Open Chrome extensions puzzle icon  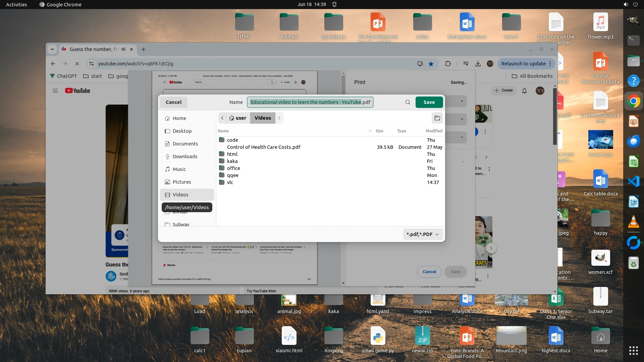[x=448, y=64]
